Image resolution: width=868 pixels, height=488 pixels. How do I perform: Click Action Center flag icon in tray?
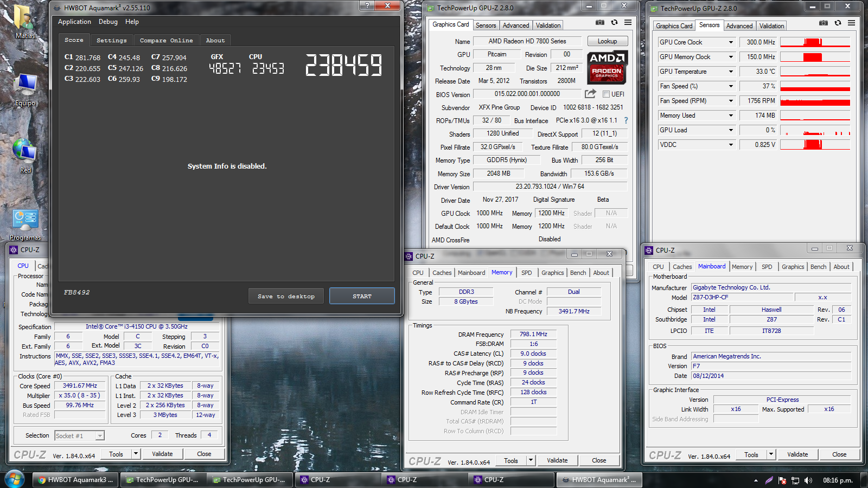pyautogui.click(x=782, y=480)
